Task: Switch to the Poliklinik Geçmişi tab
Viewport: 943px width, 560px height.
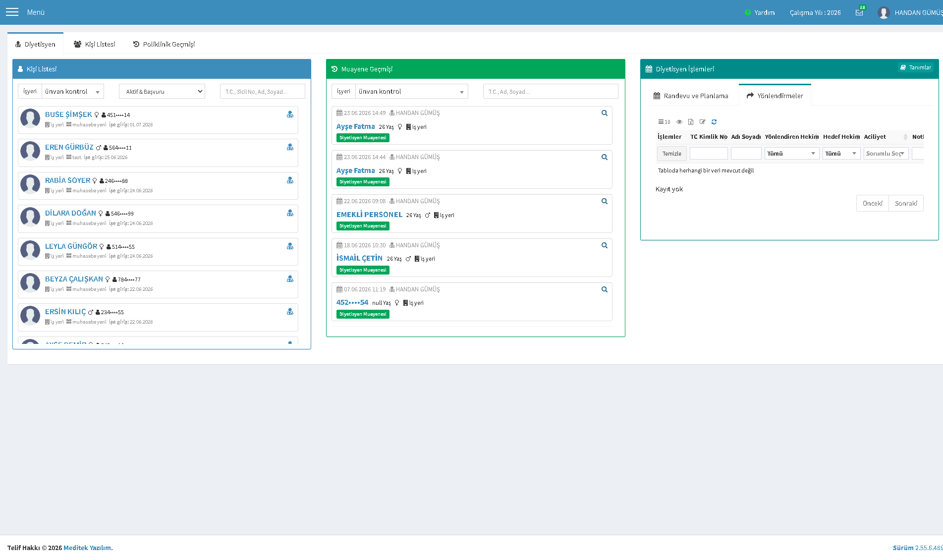Action: tap(164, 44)
